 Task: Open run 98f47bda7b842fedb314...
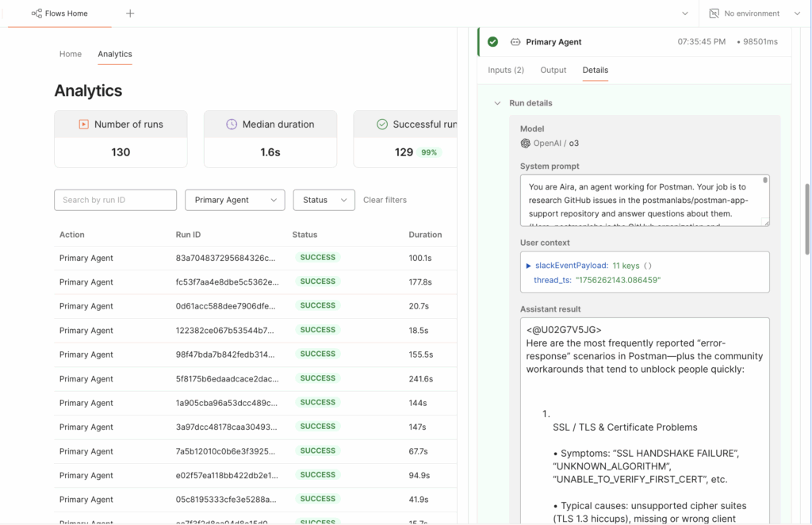tap(225, 354)
